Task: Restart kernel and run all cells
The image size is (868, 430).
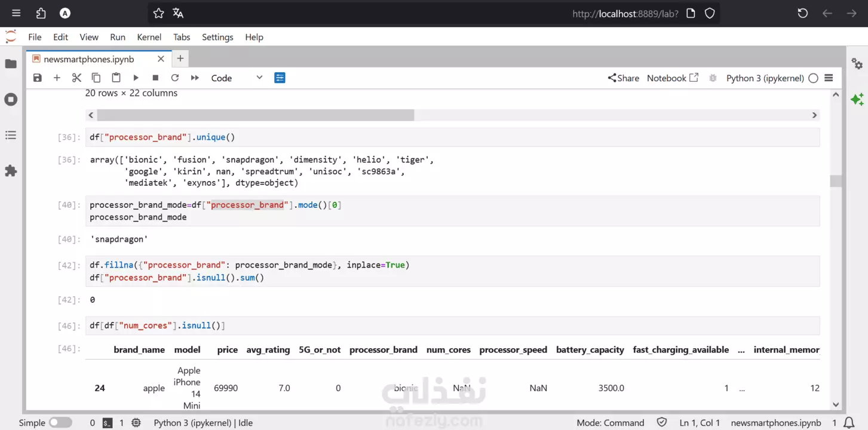Action: 195,78
